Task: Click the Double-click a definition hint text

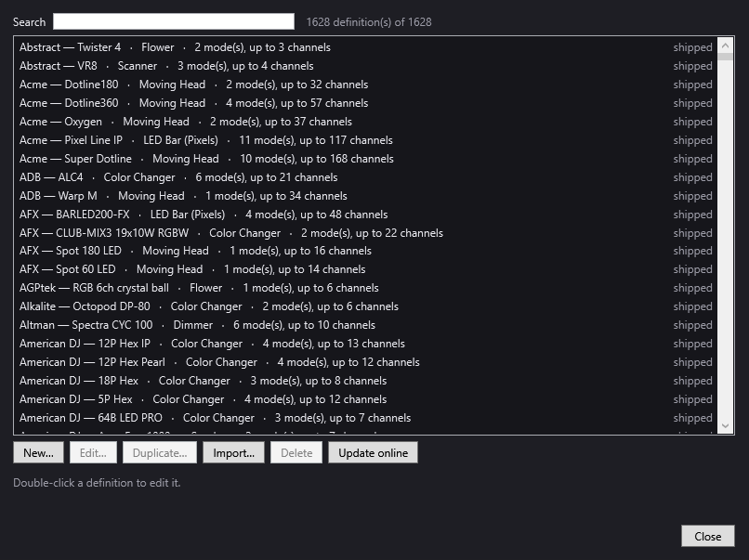Action: tap(97, 483)
